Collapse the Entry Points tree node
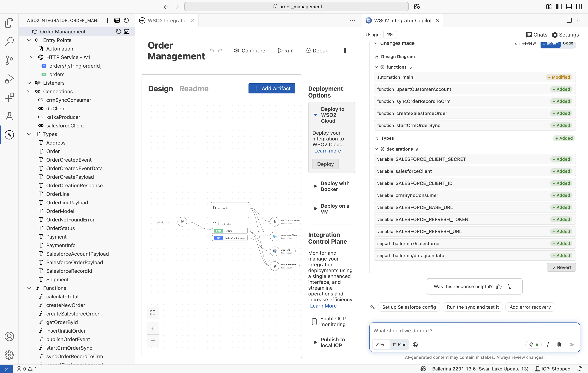 pos(29,40)
